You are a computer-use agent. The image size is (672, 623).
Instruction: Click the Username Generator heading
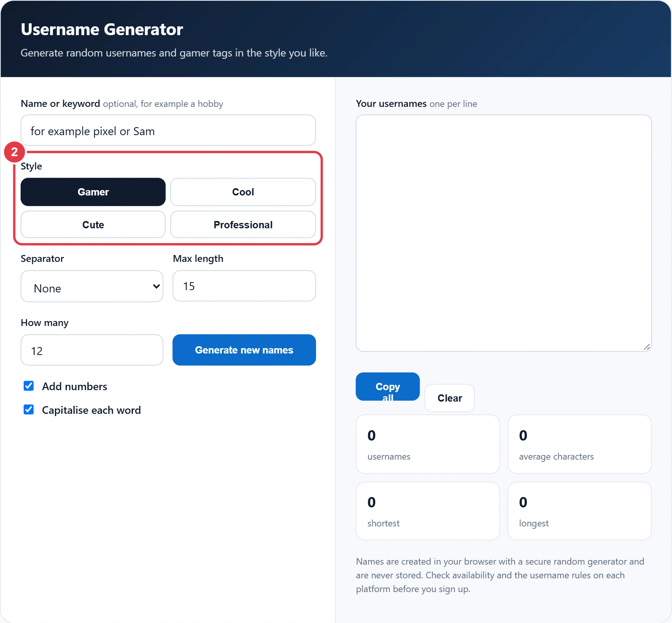[x=102, y=30]
